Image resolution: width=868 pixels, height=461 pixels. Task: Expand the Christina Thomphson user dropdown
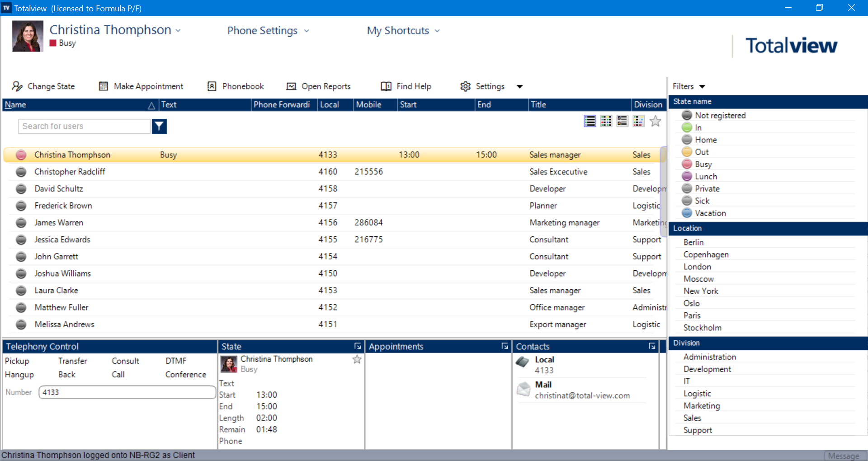point(178,31)
